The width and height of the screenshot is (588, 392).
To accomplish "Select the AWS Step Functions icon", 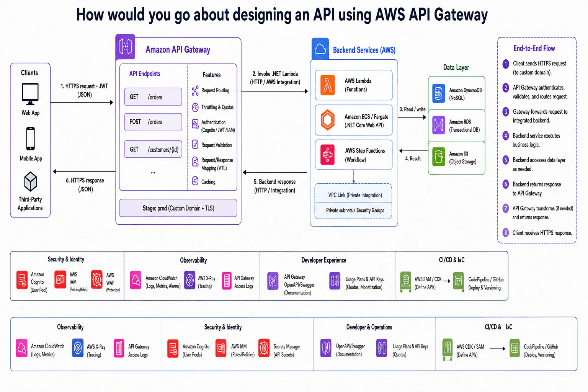I will pos(328,155).
